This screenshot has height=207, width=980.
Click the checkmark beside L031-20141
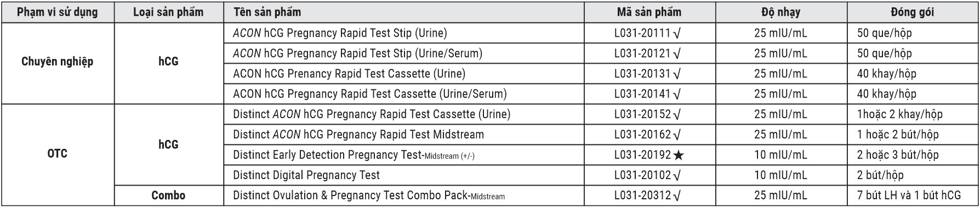pyautogui.click(x=677, y=94)
